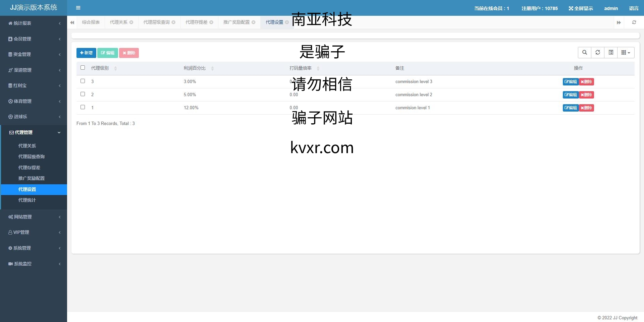Open the columns grid dropdown
This screenshot has width=644, height=322.
tap(626, 53)
